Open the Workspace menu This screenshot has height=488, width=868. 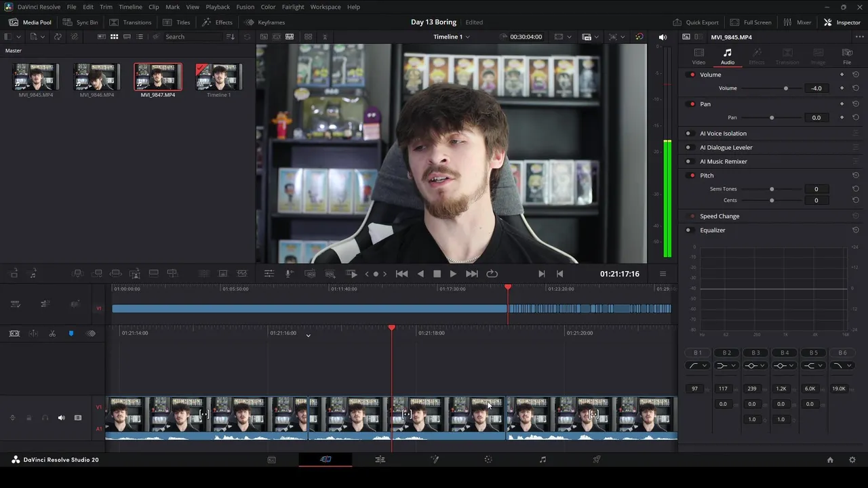coord(325,7)
